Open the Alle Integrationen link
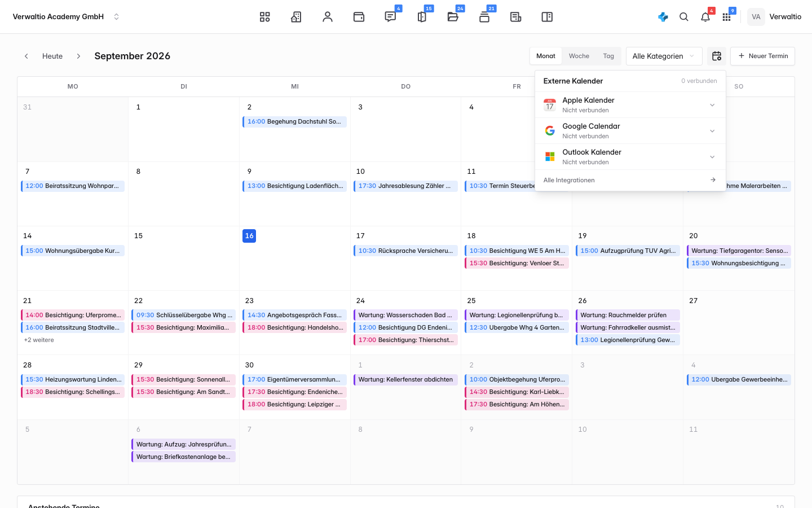 coord(630,180)
